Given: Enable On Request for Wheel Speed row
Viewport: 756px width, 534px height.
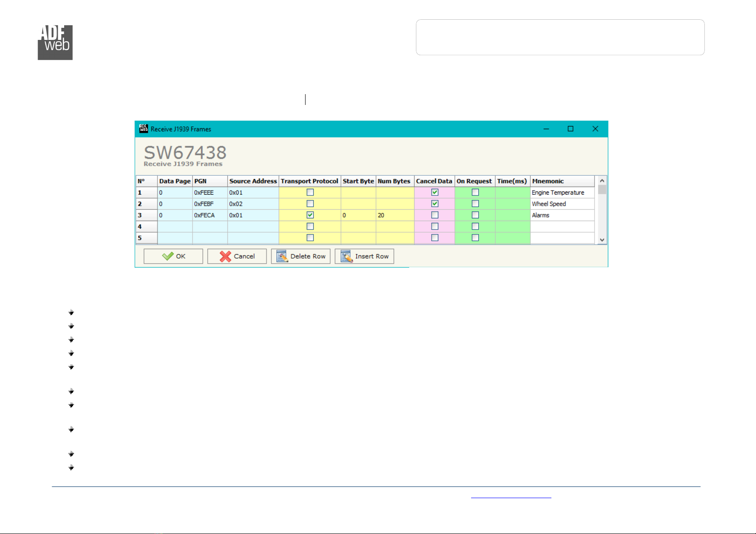Looking at the screenshot, I should click(475, 204).
